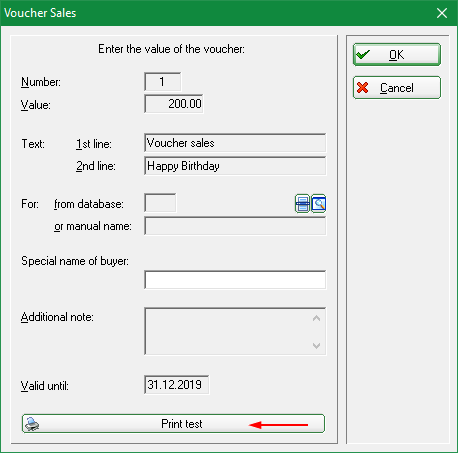Image resolution: width=458 pixels, height=453 pixels.
Task: Click the Additional note scroll down arrow
Action: pos(317,346)
